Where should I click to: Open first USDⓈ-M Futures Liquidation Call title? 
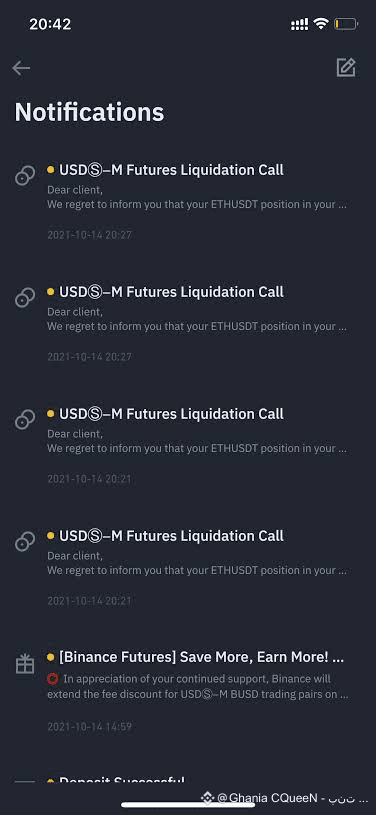[x=172, y=170]
